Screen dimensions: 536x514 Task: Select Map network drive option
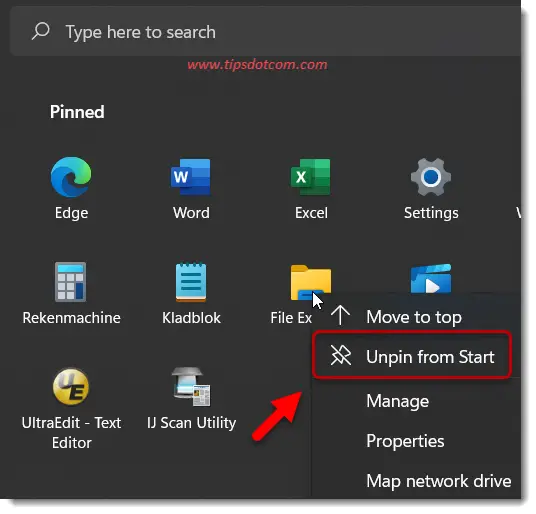click(416, 481)
